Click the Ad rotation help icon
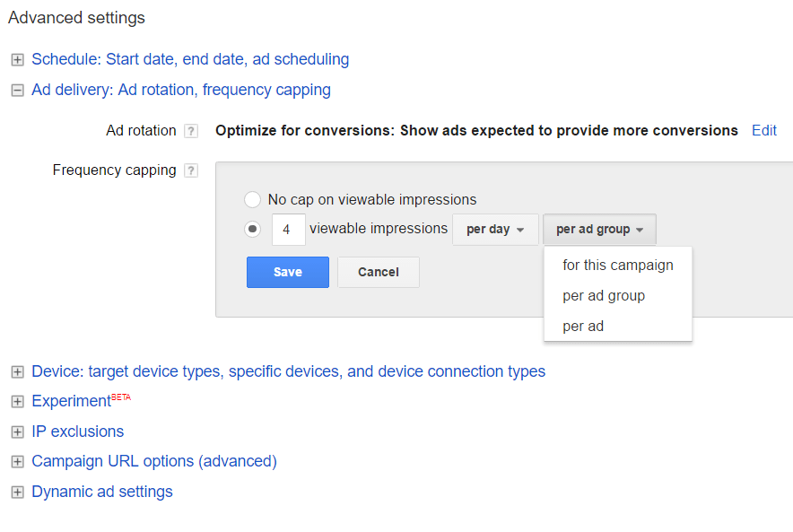The image size is (793, 532). pyautogui.click(x=189, y=131)
